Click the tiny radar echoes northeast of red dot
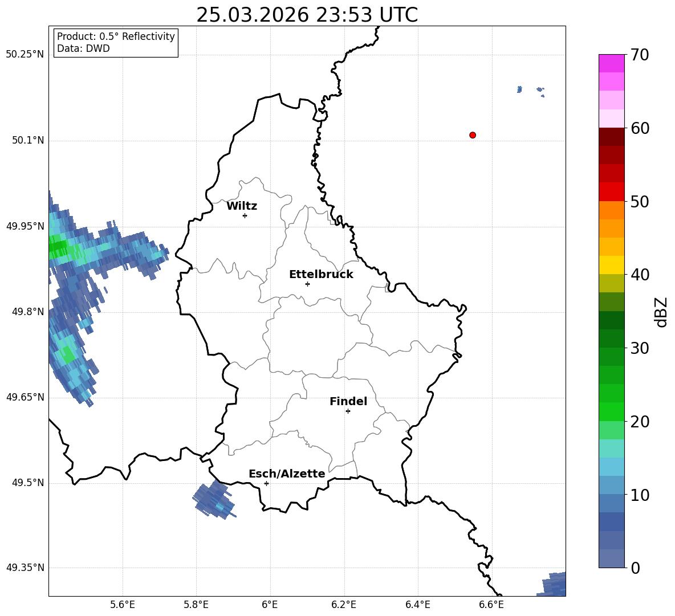The height and width of the screenshot is (616, 675). (x=530, y=91)
